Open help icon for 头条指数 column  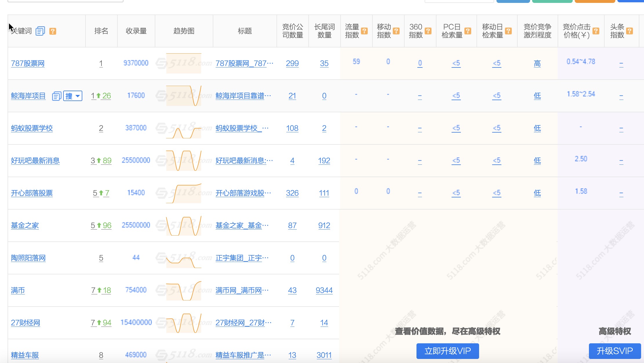click(x=629, y=31)
